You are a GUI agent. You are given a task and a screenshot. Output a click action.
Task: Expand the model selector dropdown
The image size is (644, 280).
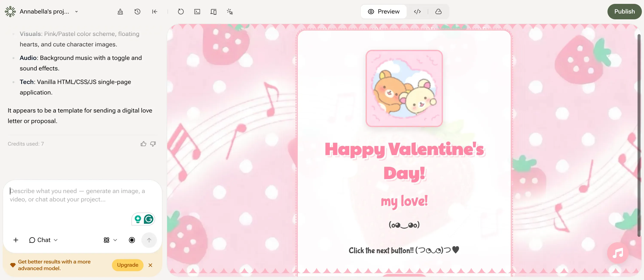coord(110,240)
